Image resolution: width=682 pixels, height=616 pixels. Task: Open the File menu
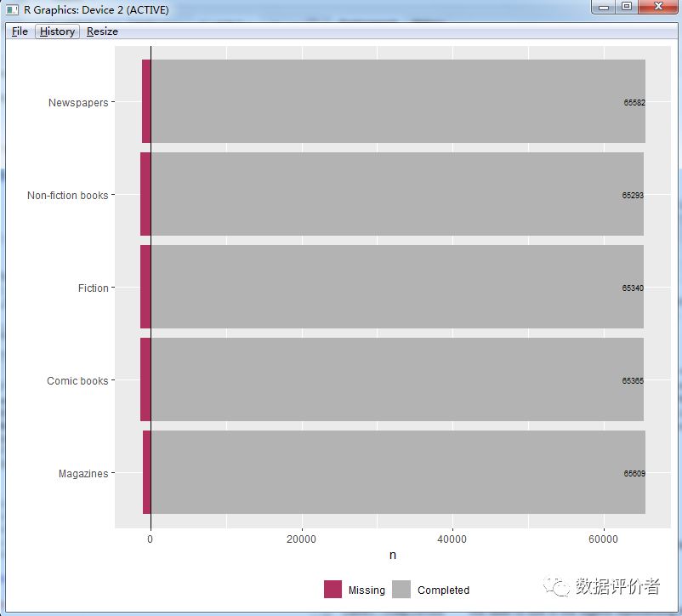[x=20, y=31]
